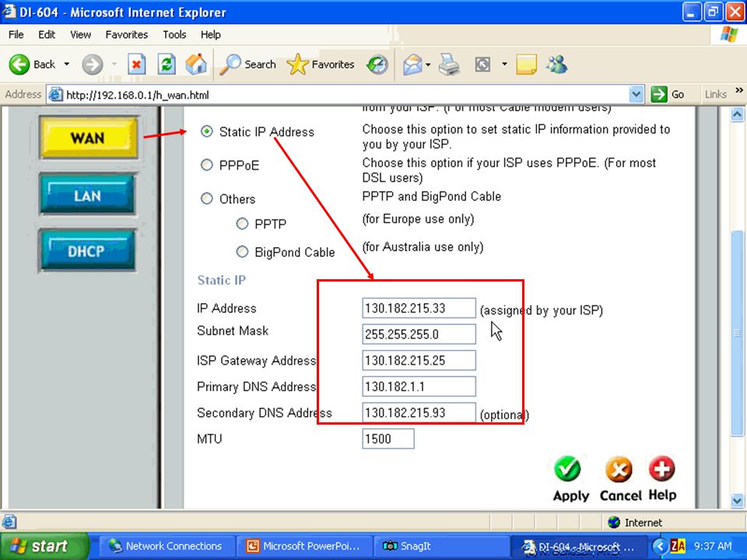Screen dimensions: 747x560
Task: Select the BigPond Cable radio button
Action: click(x=242, y=251)
